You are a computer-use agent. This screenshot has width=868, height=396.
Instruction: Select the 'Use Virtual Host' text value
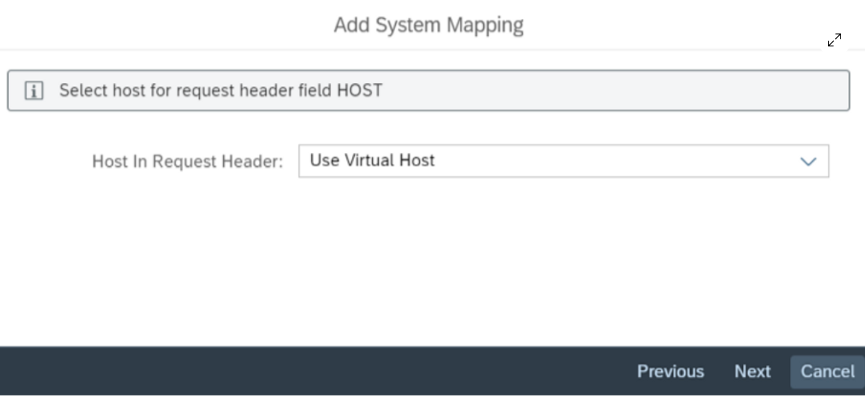point(372,160)
